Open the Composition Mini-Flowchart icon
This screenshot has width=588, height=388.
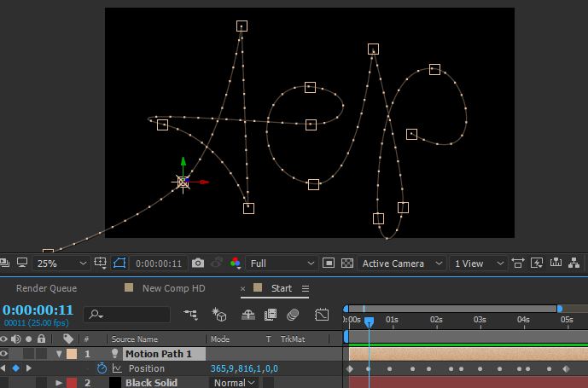click(191, 314)
